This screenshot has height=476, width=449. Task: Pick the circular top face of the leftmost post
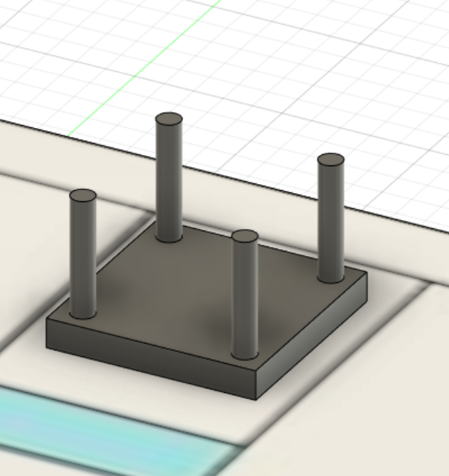tap(83, 196)
